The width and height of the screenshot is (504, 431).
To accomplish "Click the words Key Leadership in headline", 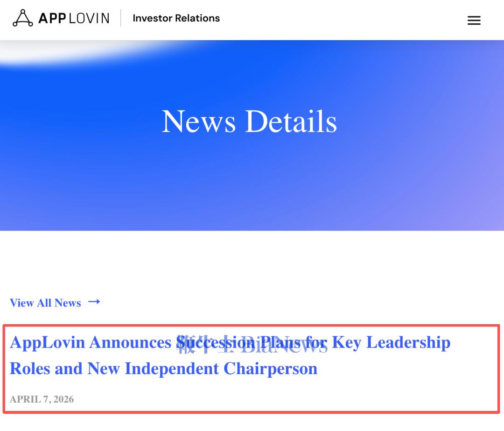I will (391, 342).
